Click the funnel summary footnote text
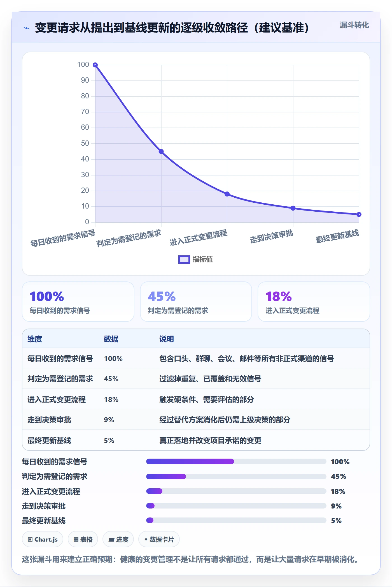 point(190,559)
